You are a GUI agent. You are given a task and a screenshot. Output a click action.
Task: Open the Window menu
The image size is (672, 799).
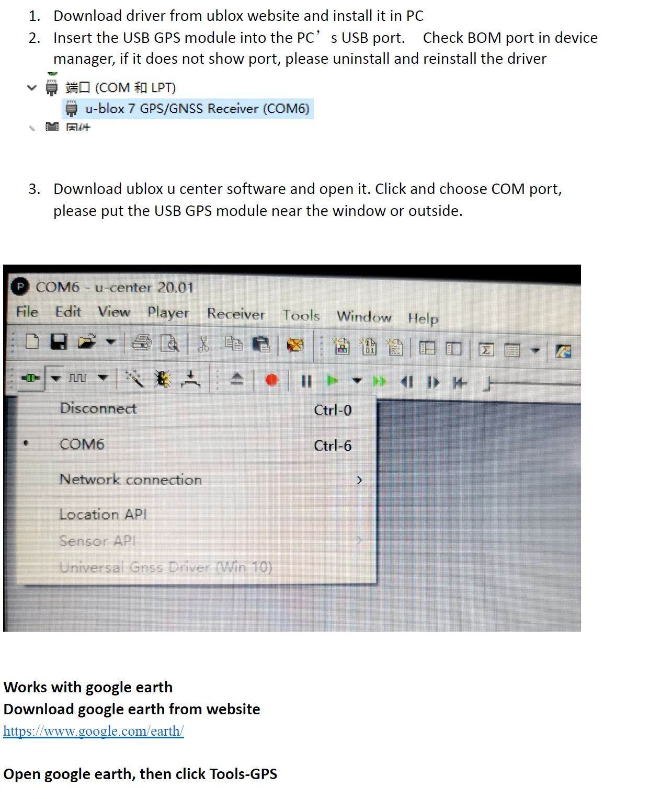pyautogui.click(x=364, y=316)
